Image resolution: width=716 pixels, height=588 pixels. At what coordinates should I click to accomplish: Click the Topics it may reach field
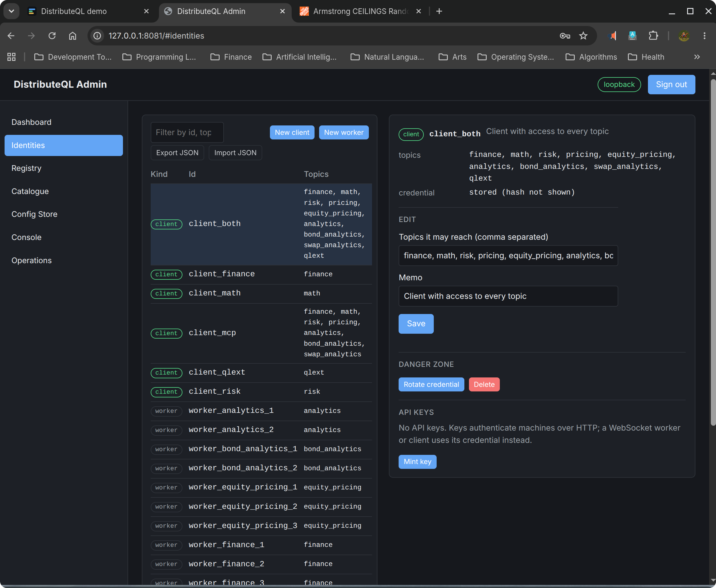tap(508, 256)
